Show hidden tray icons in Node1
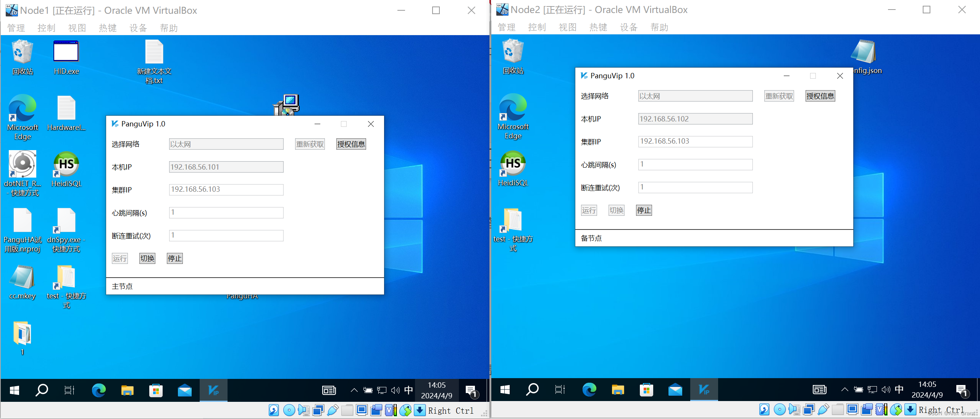Image resolution: width=980 pixels, height=419 pixels. click(x=354, y=390)
